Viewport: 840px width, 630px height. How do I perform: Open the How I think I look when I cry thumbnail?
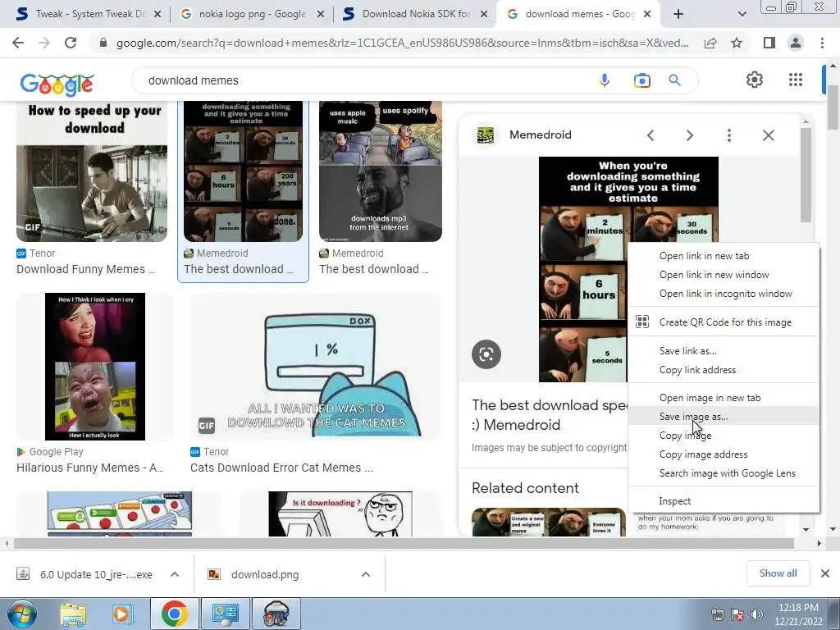[x=95, y=367]
